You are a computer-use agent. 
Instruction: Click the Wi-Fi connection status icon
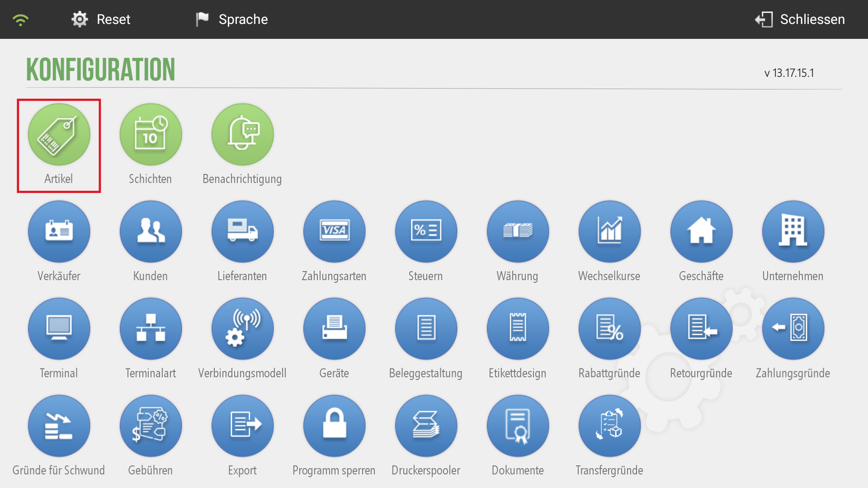(x=20, y=20)
